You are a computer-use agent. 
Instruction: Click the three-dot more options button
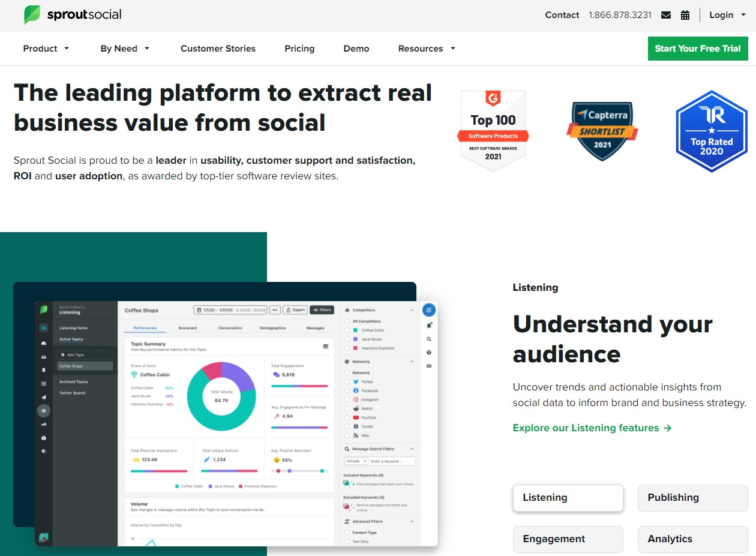[275, 310]
